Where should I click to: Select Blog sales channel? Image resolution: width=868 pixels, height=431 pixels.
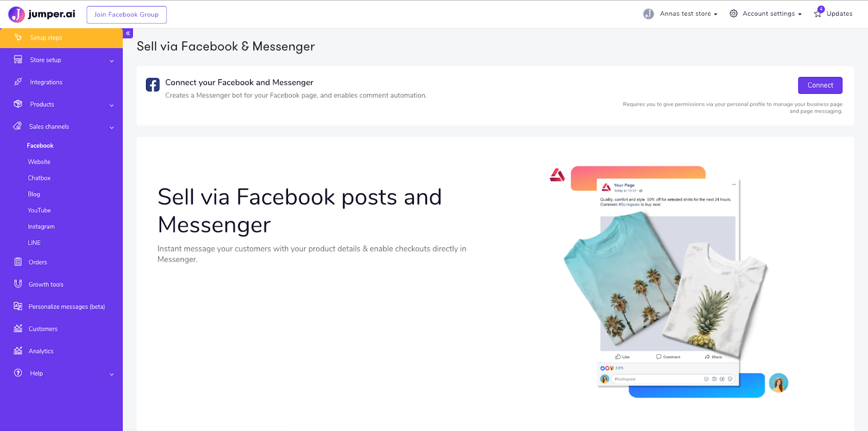(34, 194)
